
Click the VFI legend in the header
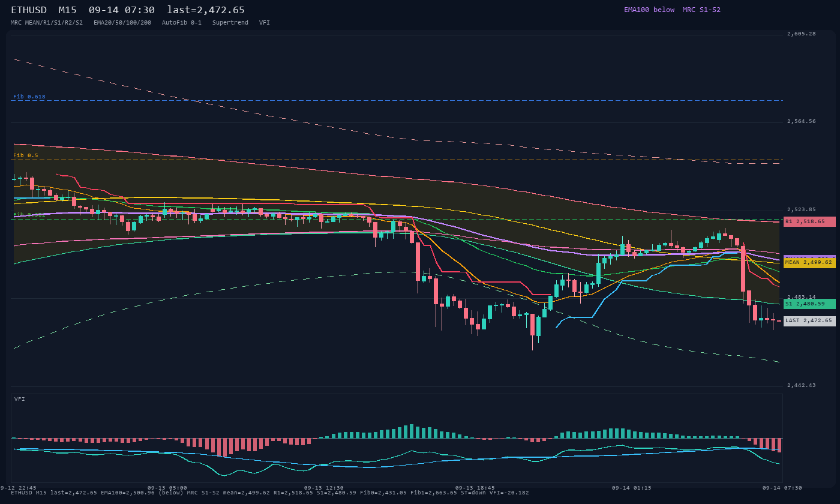(265, 23)
